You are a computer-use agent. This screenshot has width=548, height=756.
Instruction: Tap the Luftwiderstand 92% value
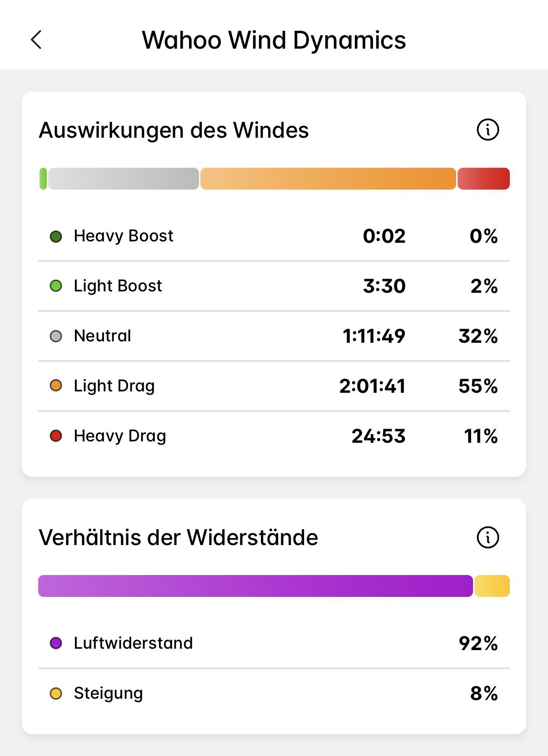(x=478, y=643)
